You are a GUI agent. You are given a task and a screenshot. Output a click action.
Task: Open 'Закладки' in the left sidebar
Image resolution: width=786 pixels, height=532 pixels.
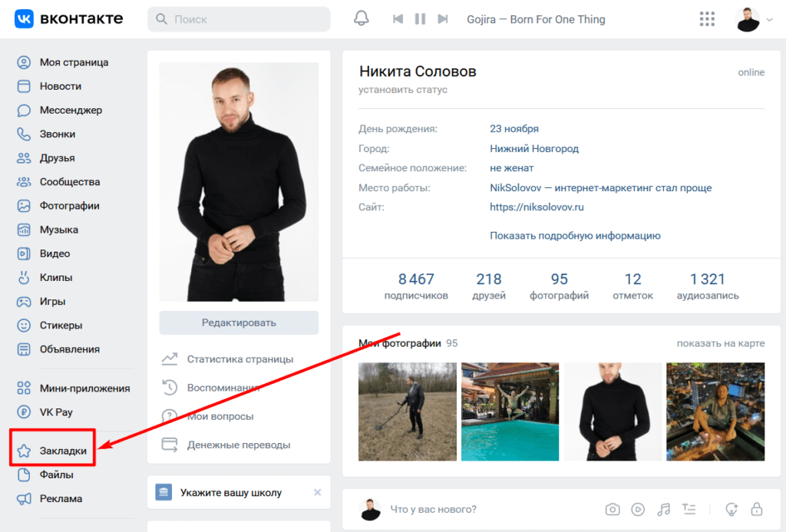pyautogui.click(x=62, y=451)
